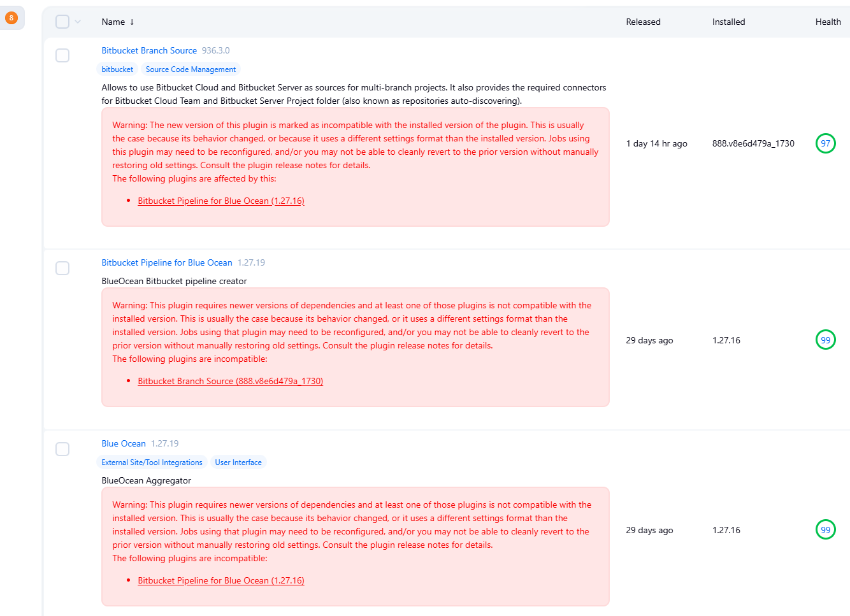Open health score 97 for Bitbucket Branch Source
The height and width of the screenshot is (616, 850).
(825, 143)
